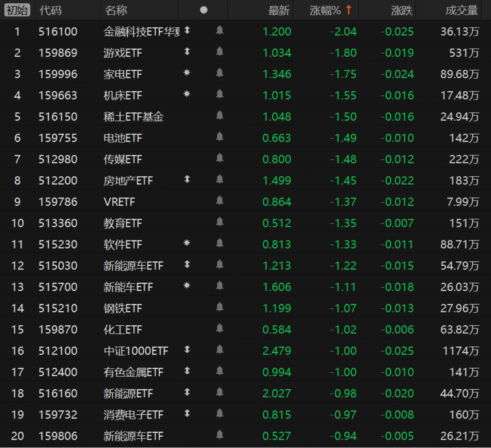Click the 代码 column header
The image size is (491, 448).
tap(51, 10)
